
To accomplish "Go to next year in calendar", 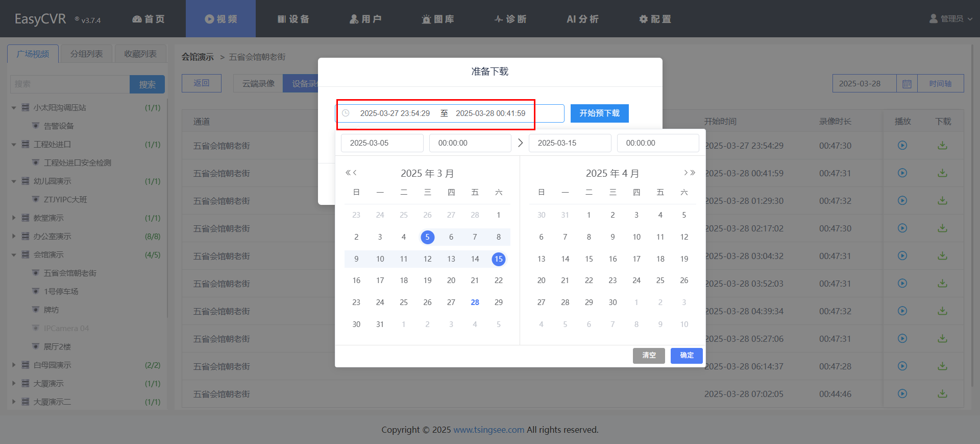I will (693, 173).
